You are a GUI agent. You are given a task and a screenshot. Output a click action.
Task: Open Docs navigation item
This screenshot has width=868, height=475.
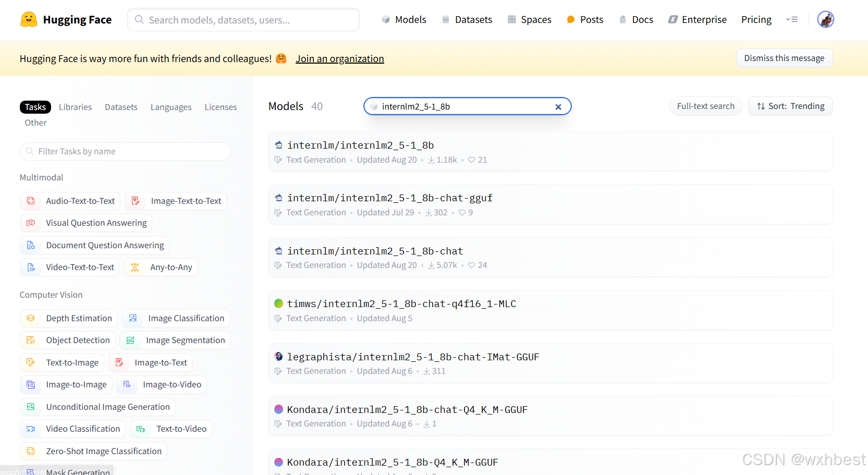pos(636,19)
